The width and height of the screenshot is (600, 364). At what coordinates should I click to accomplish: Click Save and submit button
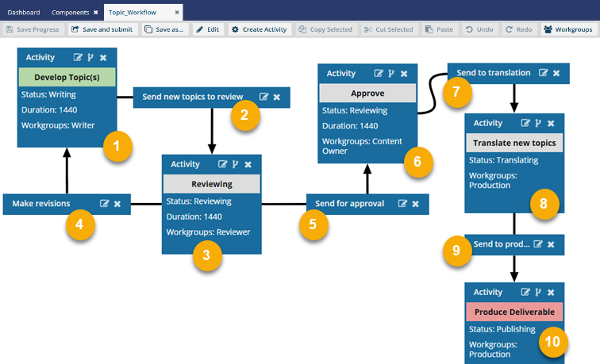(103, 29)
